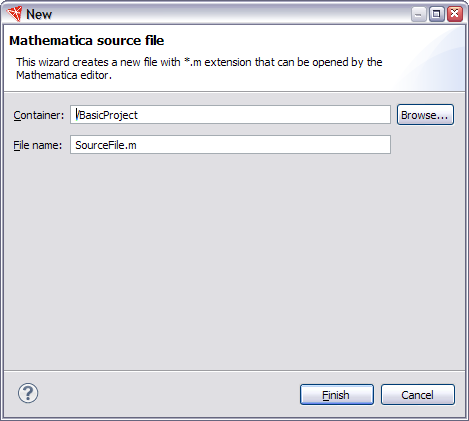Place cursor on the /BasicProject text
Image resolution: width=469 pixels, height=421 pixels.
pyautogui.click(x=107, y=115)
